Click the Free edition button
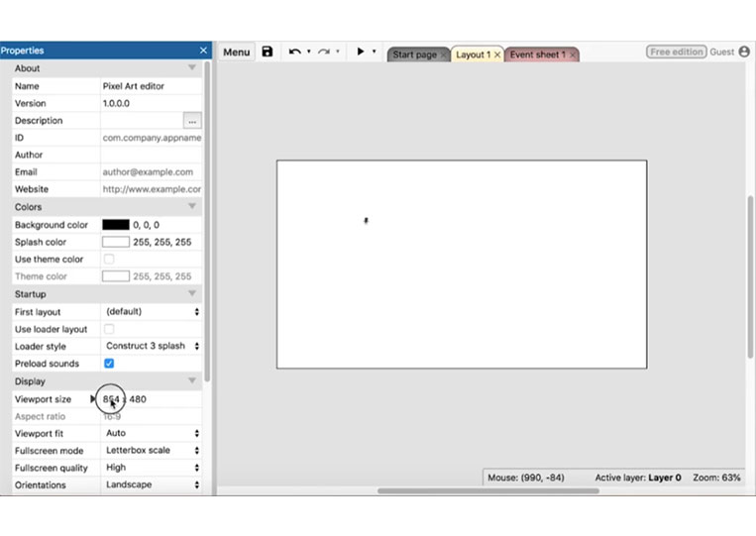 tap(676, 52)
